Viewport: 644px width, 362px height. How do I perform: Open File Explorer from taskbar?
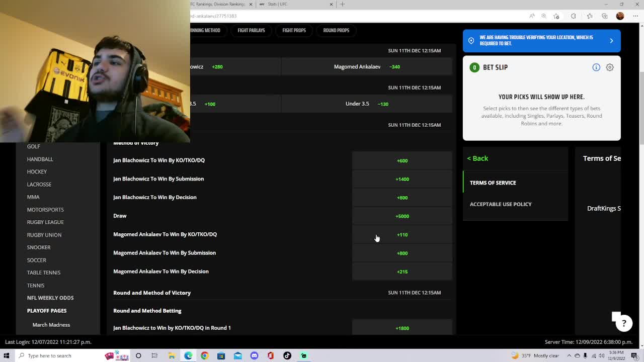click(x=172, y=355)
